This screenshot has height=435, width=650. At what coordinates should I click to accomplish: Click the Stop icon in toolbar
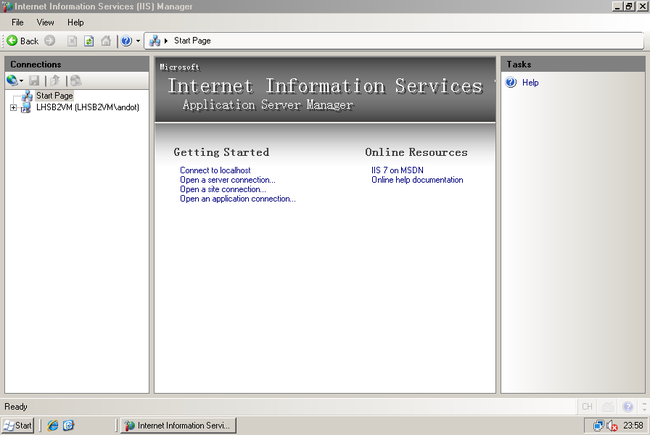pos(72,41)
